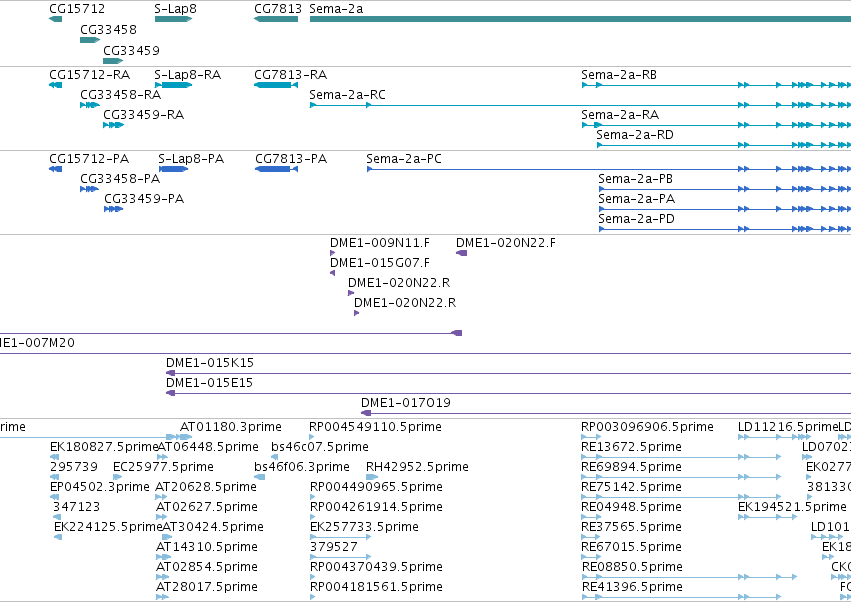Open transcript Sema-2a-RB
Image resolution: width=851 pixels, height=602 pixels.
click(619, 74)
